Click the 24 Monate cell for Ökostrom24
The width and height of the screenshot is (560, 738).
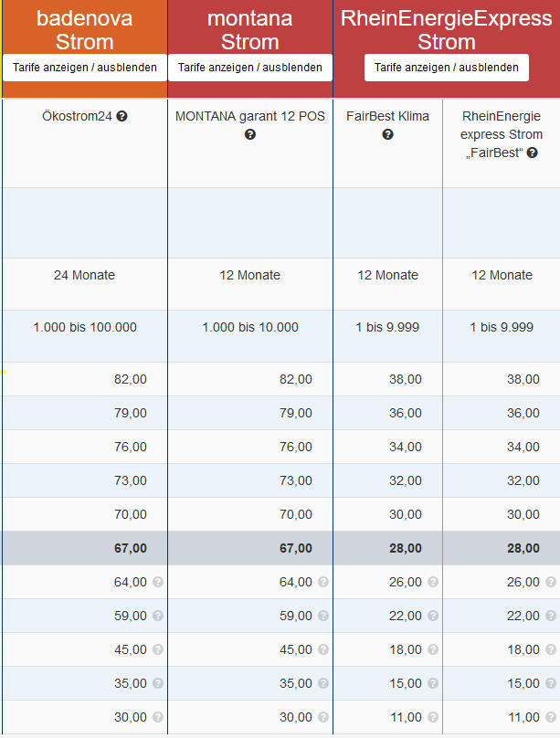point(84,275)
